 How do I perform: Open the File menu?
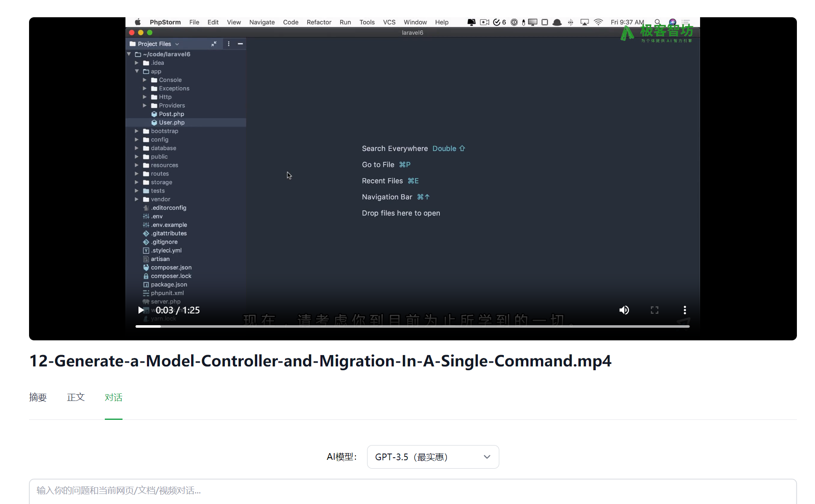coord(194,22)
